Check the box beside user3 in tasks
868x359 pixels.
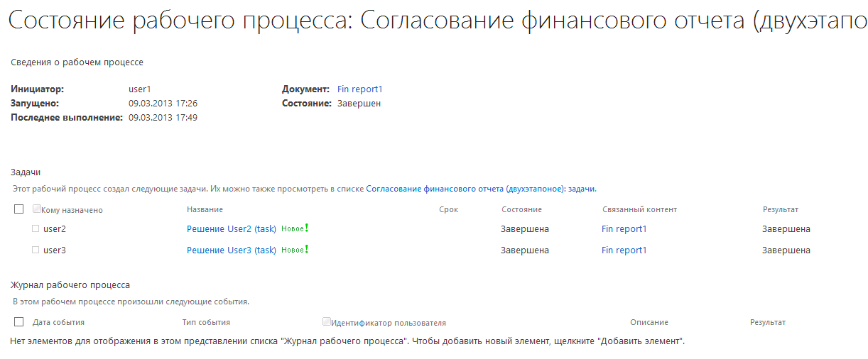(x=36, y=250)
